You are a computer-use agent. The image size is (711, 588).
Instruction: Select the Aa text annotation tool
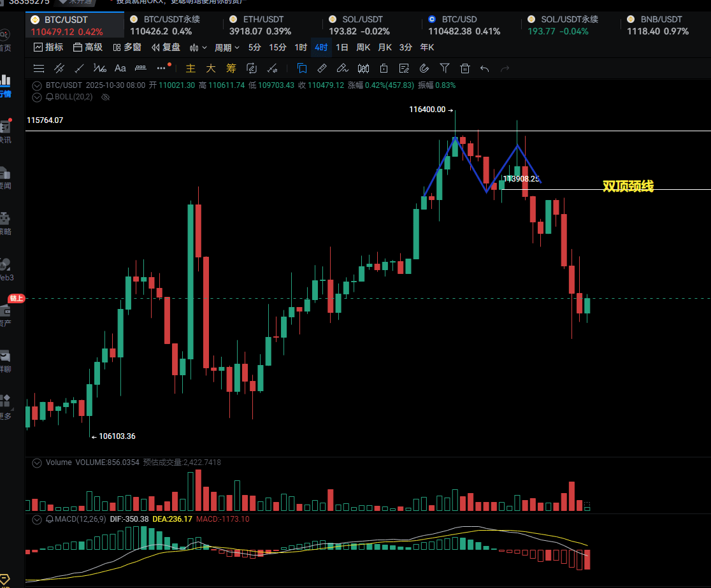pyautogui.click(x=120, y=68)
